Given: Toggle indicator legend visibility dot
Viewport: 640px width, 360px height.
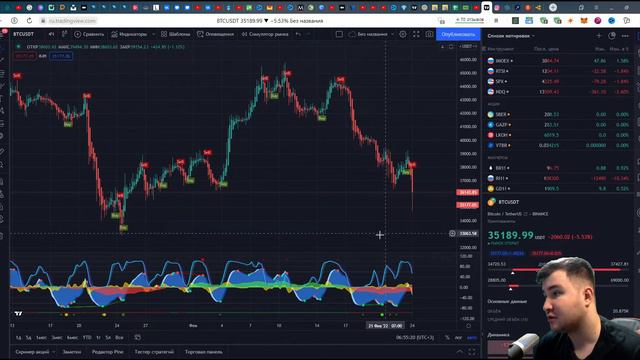Looking at the screenshot, I should coord(18,47).
